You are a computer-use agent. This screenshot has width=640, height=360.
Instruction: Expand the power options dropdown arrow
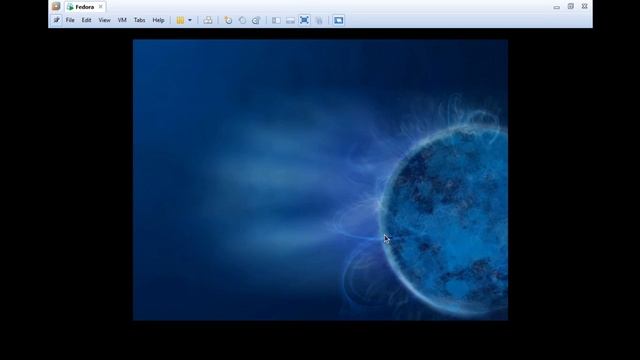pyautogui.click(x=190, y=20)
